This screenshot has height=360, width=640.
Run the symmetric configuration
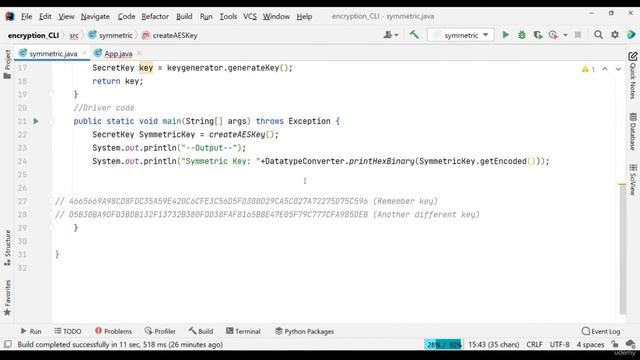[x=505, y=35]
